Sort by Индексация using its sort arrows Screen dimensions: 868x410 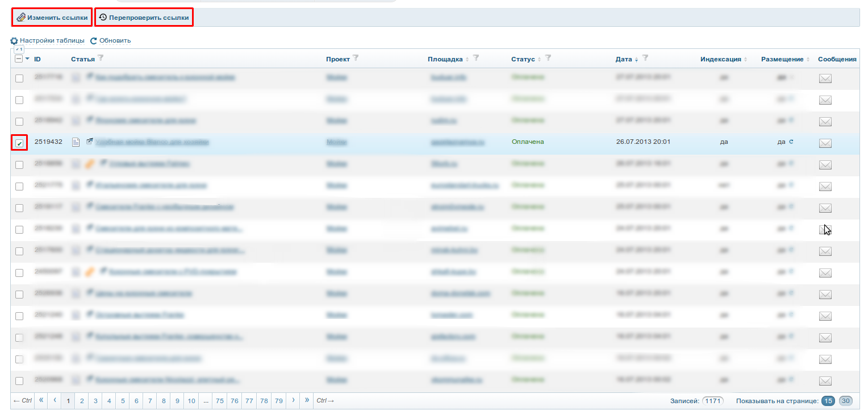click(x=746, y=59)
